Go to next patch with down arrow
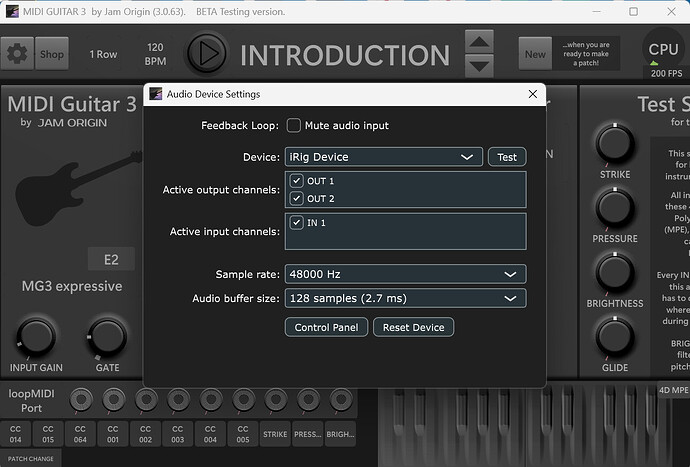690x467 pixels. click(480, 65)
